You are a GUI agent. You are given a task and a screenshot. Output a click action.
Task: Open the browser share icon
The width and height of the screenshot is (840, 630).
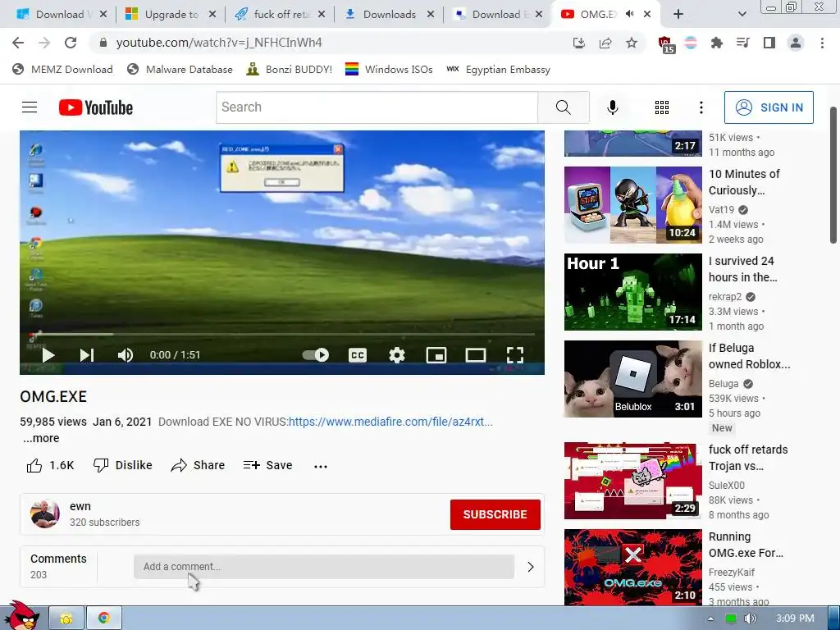pyautogui.click(x=605, y=43)
